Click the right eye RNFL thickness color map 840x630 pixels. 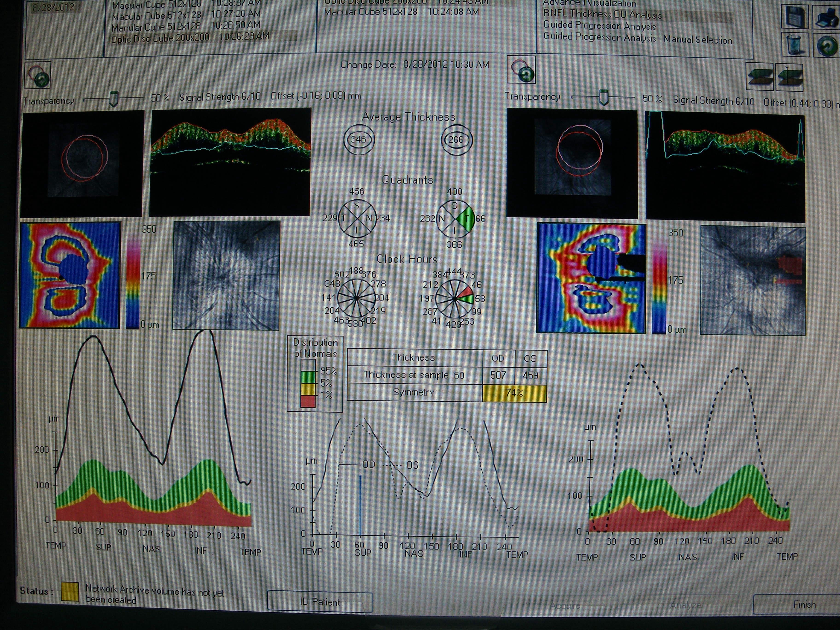click(591, 278)
